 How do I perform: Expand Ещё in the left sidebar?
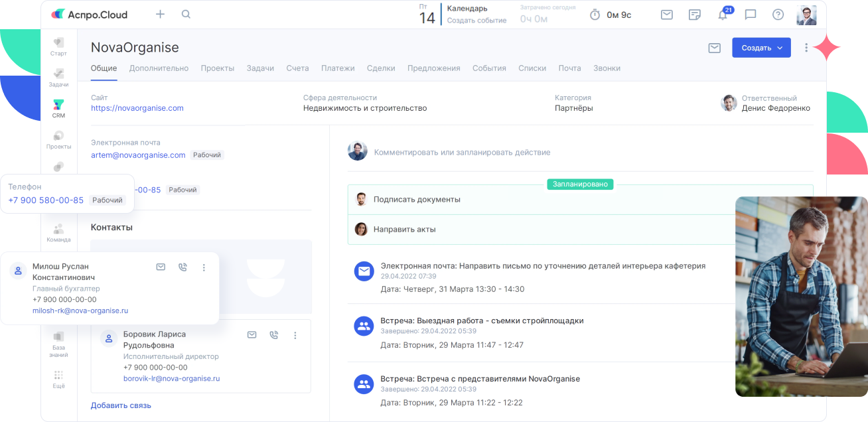pos(58,380)
